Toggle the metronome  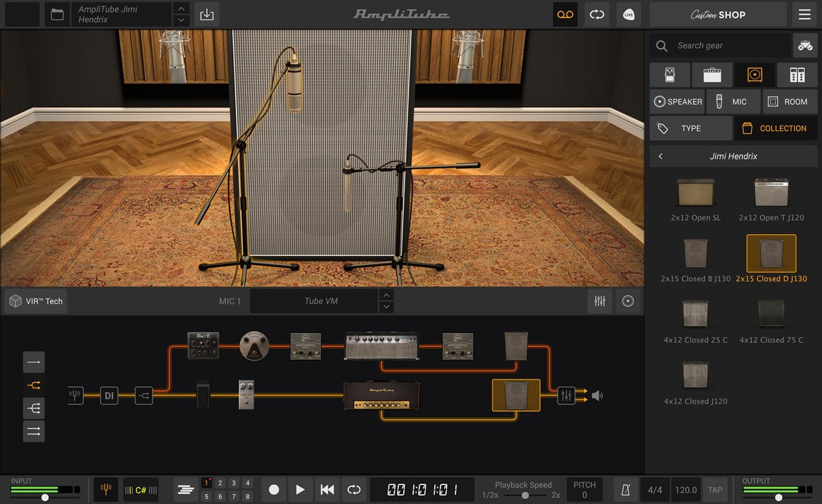[625, 490]
